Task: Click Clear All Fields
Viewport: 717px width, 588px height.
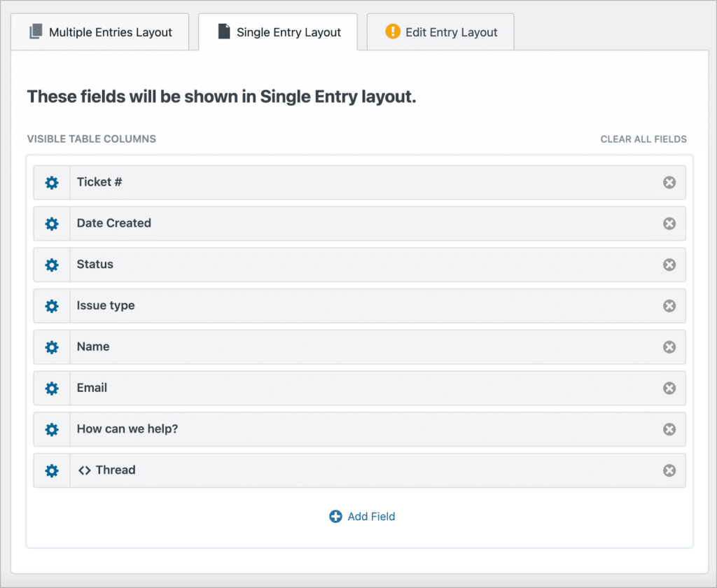Action: pos(643,139)
